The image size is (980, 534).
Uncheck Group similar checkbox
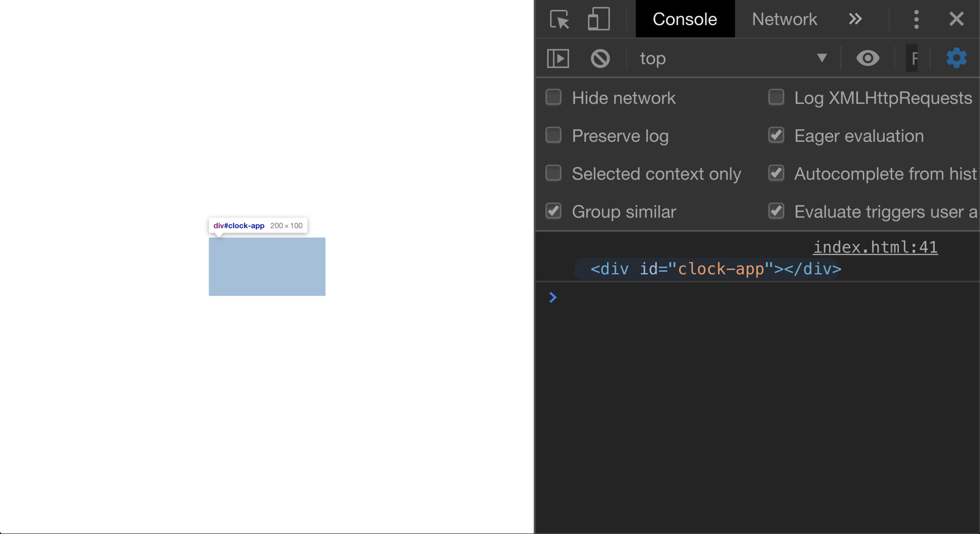point(553,211)
